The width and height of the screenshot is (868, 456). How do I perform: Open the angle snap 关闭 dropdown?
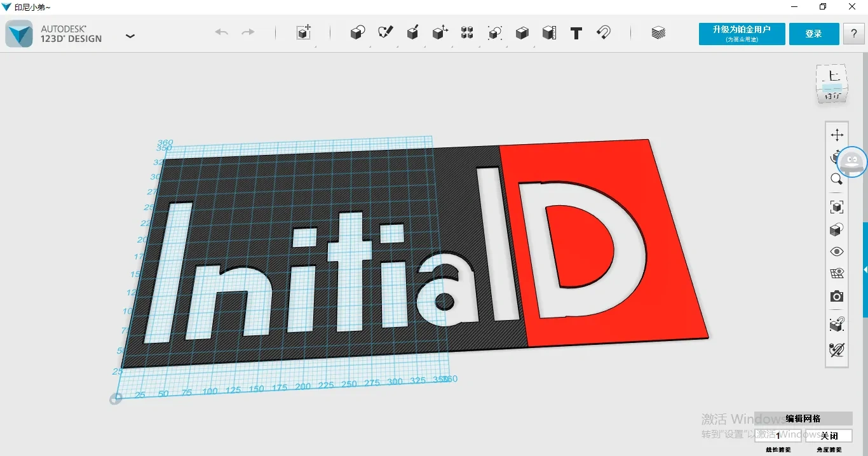point(829,436)
